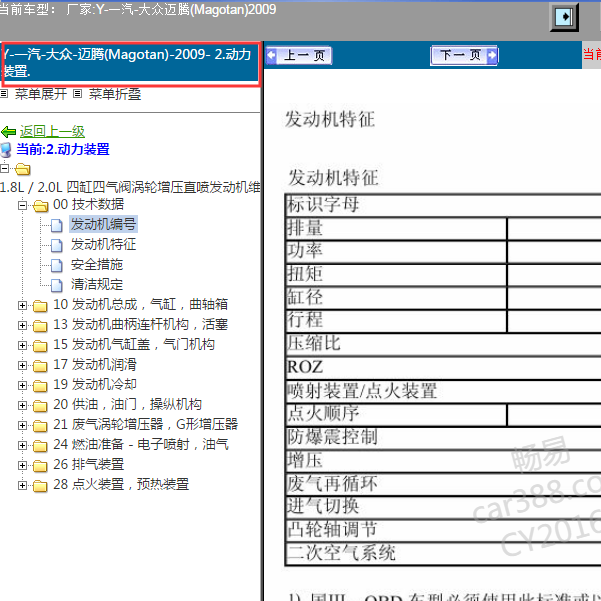The width and height of the screenshot is (601, 601).
Task: Click the 扭矩 table cell
Action: pyautogui.click(x=396, y=275)
